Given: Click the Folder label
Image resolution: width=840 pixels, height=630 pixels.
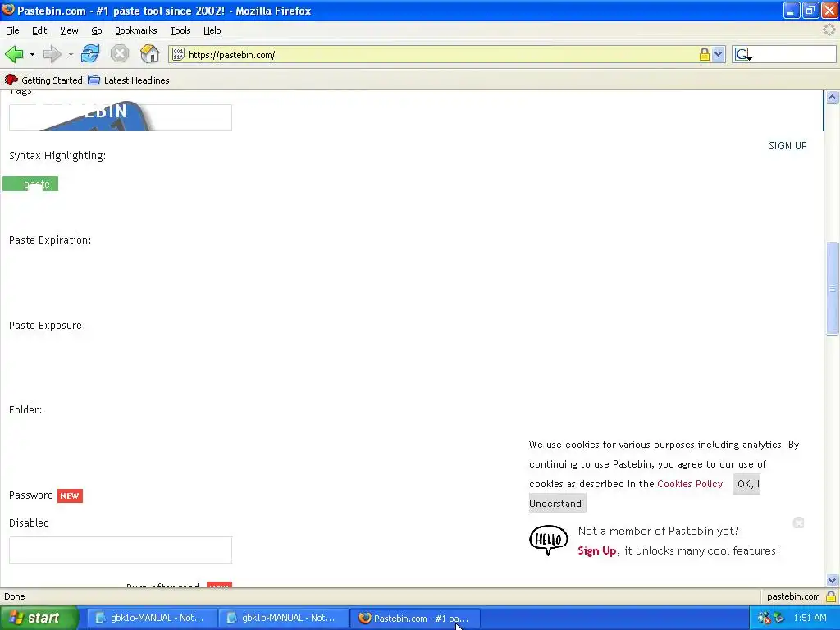Looking at the screenshot, I should click(25, 410).
